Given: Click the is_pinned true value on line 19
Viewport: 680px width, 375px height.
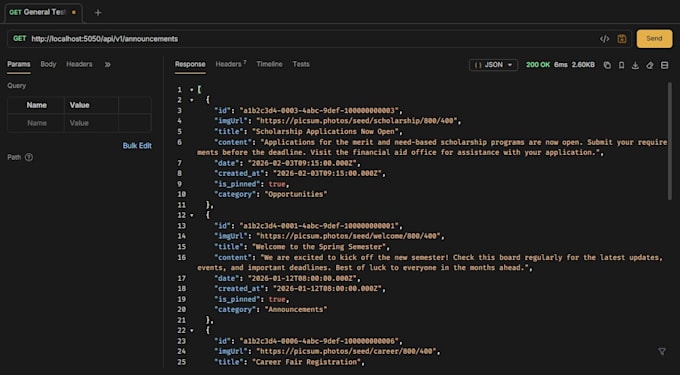Looking at the screenshot, I should click(x=277, y=299).
